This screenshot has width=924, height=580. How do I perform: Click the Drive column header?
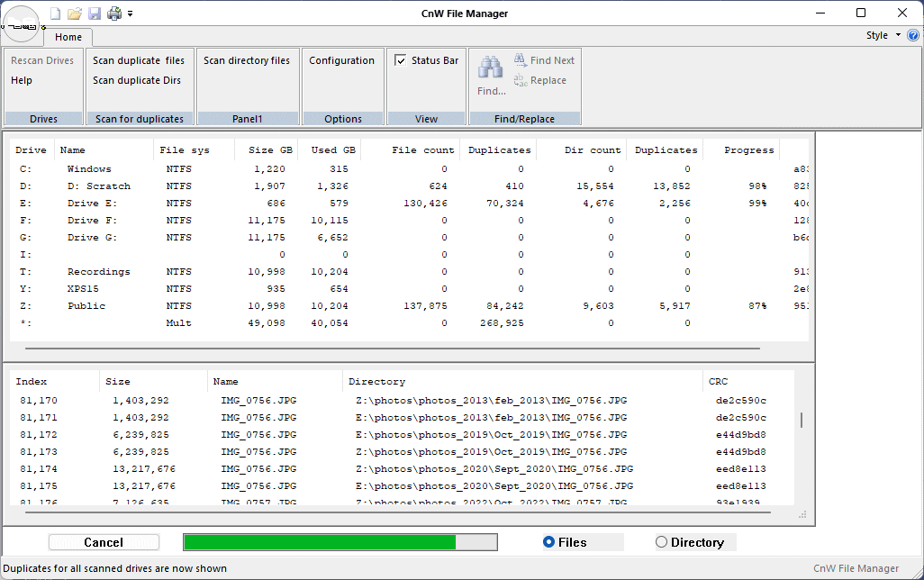(x=32, y=150)
